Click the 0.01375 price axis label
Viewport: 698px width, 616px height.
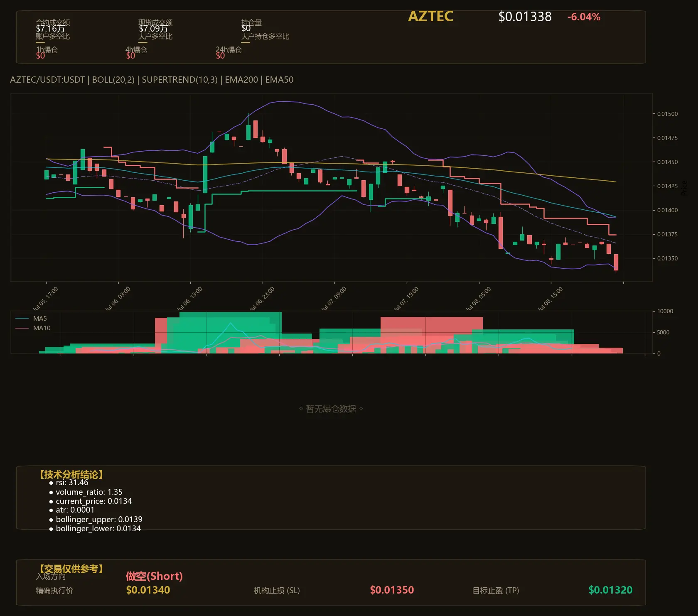tap(667, 234)
